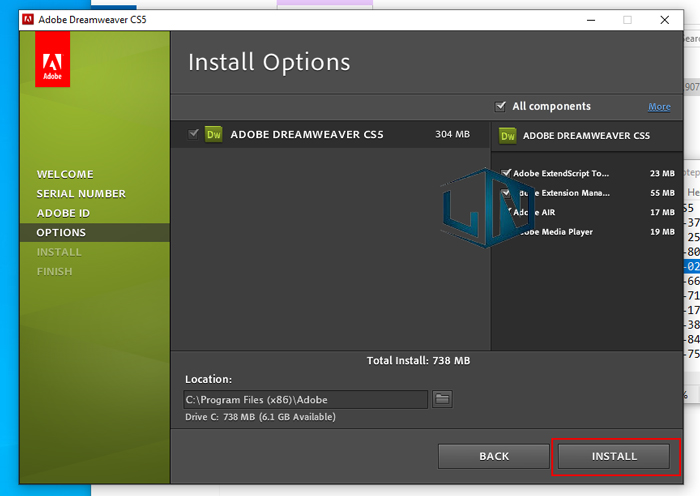This screenshot has height=496, width=700.
Task: Open the More link
Action: [659, 107]
